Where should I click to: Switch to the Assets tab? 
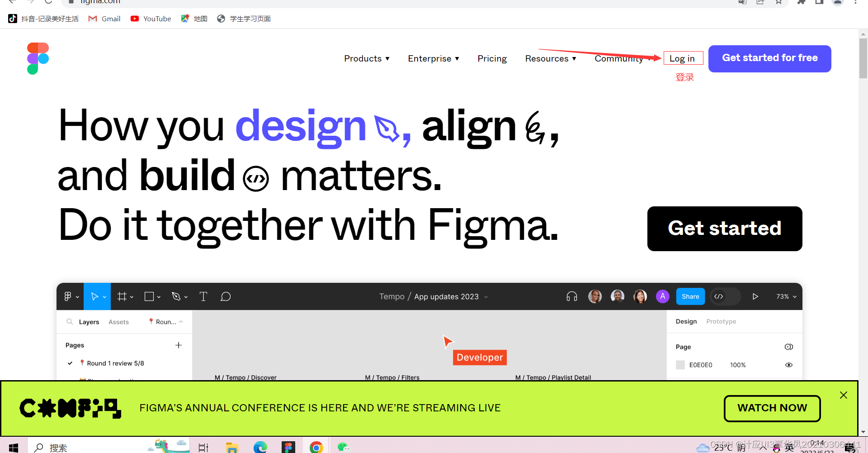[x=118, y=322]
